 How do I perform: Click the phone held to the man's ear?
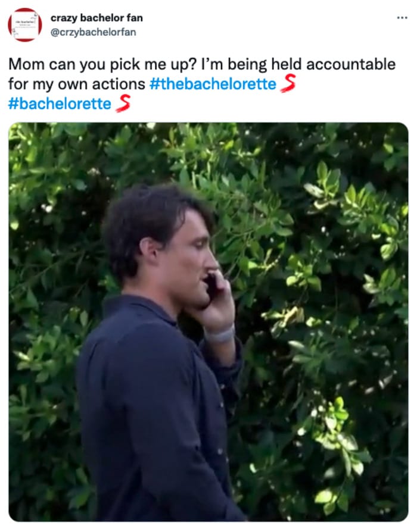(211, 286)
